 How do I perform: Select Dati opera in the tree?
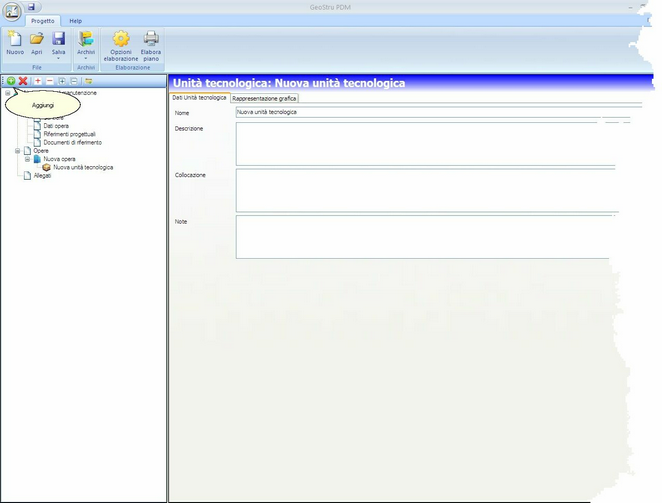click(56, 126)
